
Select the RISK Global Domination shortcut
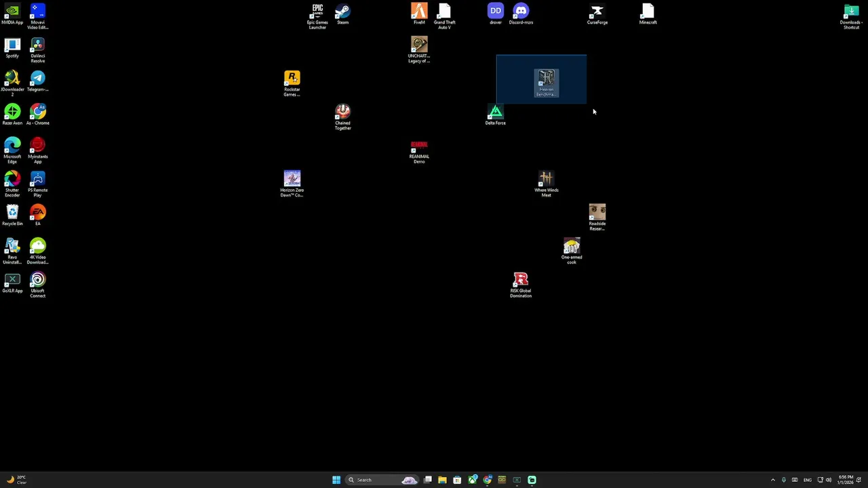(x=521, y=285)
